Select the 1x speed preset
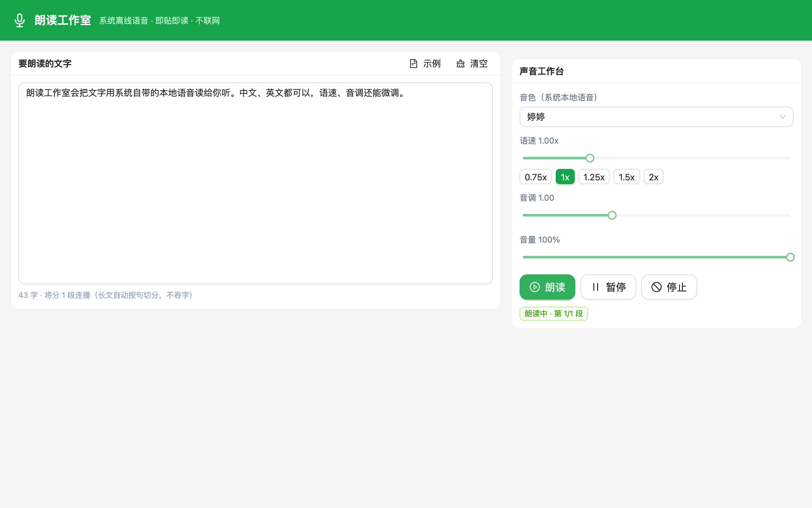Image resolution: width=812 pixels, height=508 pixels. 565,177
